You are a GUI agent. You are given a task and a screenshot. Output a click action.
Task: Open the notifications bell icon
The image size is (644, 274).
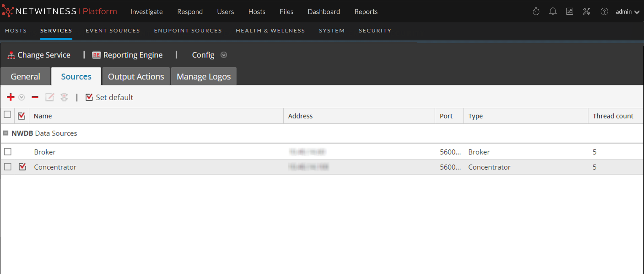click(553, 11)
